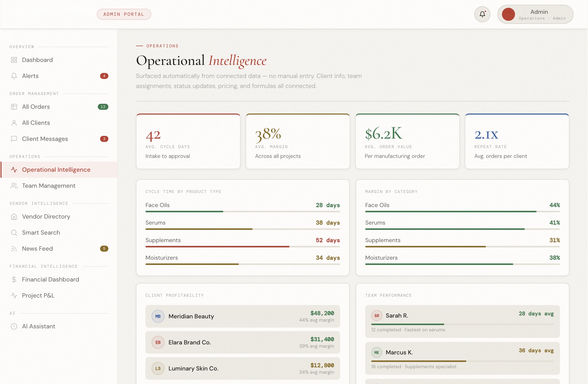Click the 38% Avg. Margin card
588x384 pixels.
[x=298, y=141]
